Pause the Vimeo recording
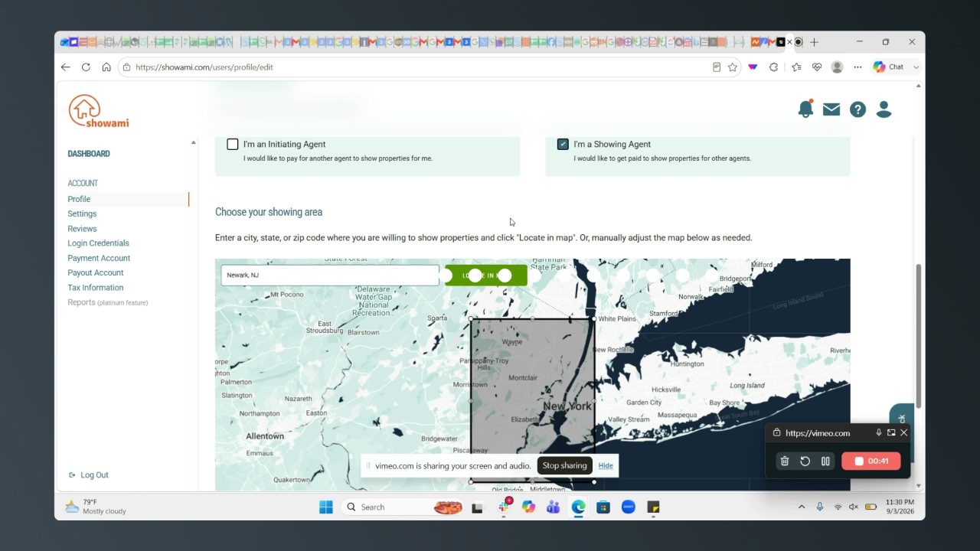This screenshot has width=980, height=551. tap(825, 461)
